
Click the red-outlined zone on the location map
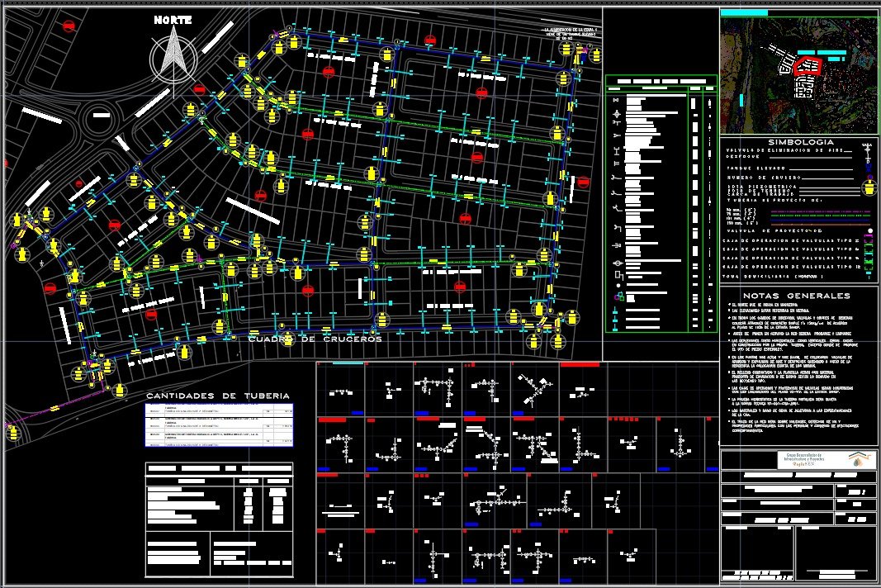(808, 65)
